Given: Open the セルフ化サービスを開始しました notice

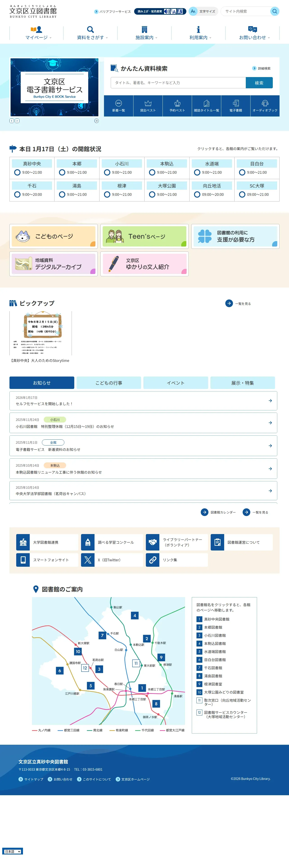Looking at the screenshot, I should 143,401.
